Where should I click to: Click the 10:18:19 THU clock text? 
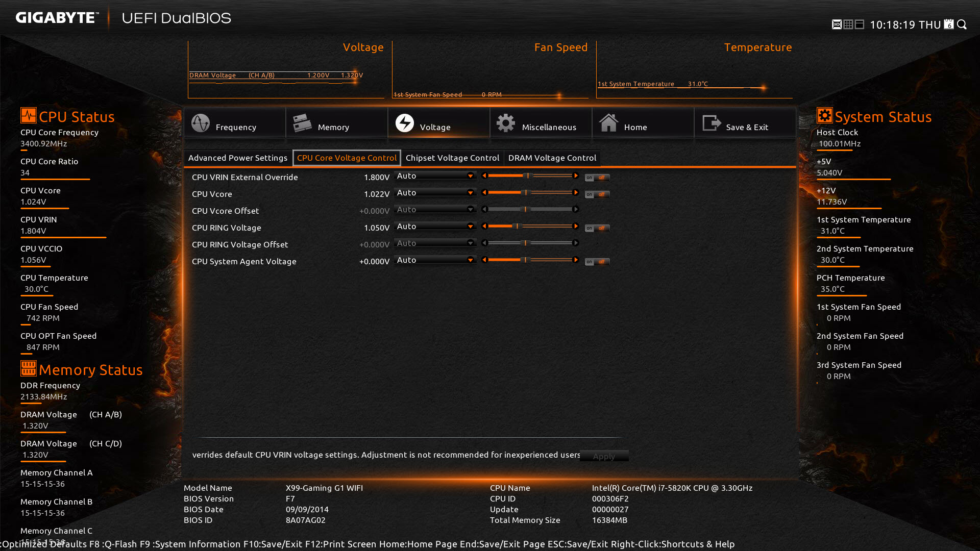[x=905, y=24]
